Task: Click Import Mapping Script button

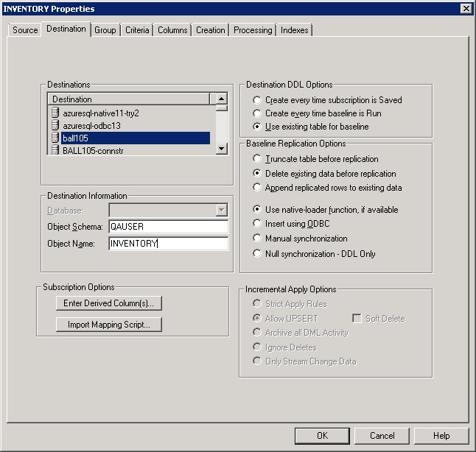Action: click(x=108, y=325)
